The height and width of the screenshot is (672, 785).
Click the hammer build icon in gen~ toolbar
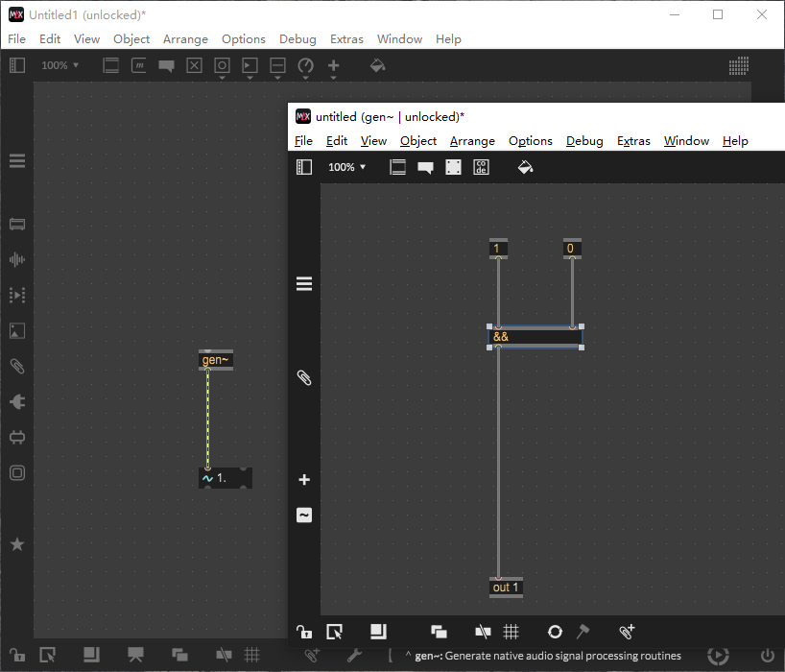point(583,632)
